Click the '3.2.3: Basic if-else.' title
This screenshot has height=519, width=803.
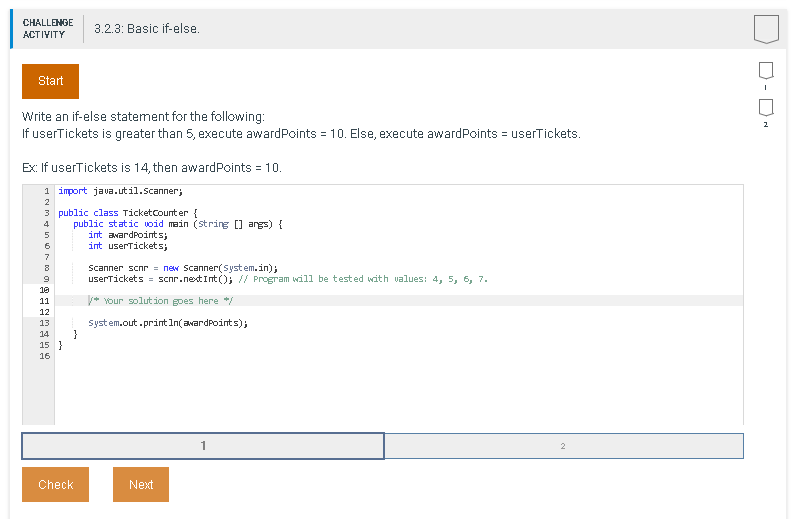click(x=147, y=29)
